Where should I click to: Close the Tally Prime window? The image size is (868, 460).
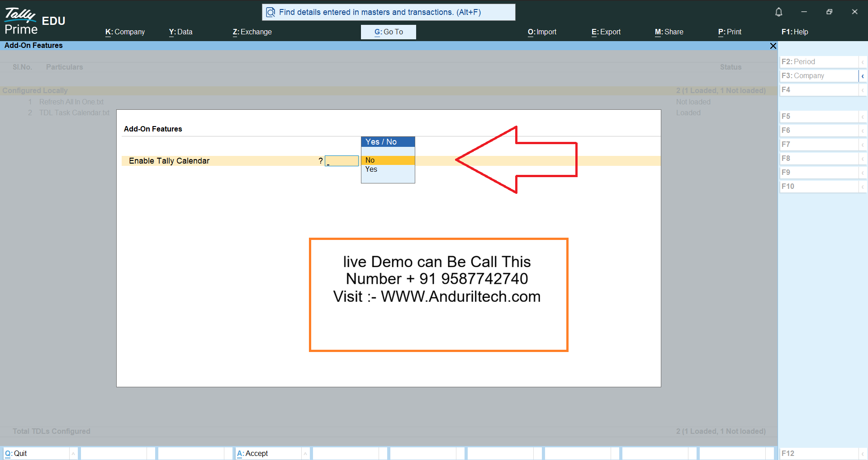point(854,12)
